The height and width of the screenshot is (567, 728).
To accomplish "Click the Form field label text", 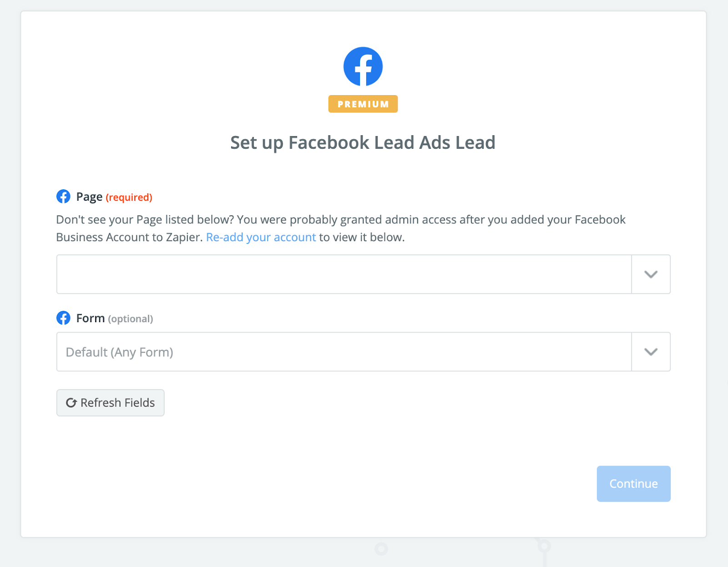I will point(91,318).
